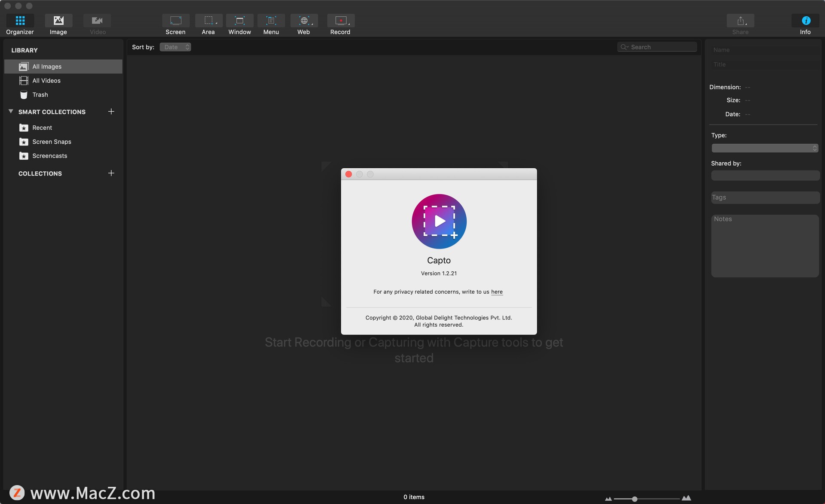Toggle Screencasts smart collection

(49, 156)
